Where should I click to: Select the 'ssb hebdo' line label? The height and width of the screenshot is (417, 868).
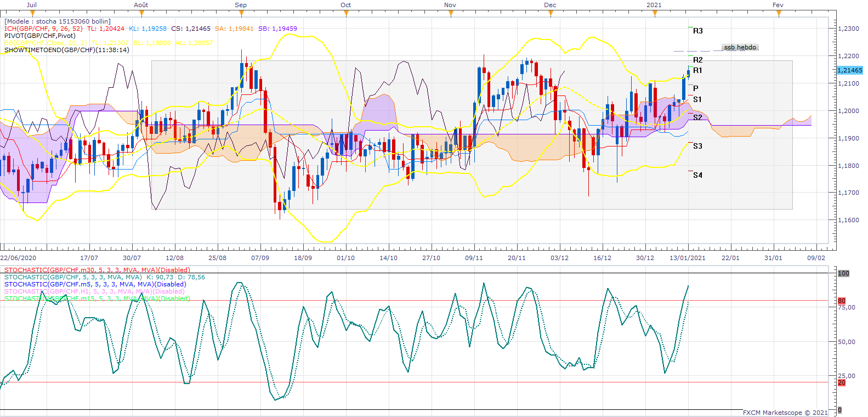[740, 47]
